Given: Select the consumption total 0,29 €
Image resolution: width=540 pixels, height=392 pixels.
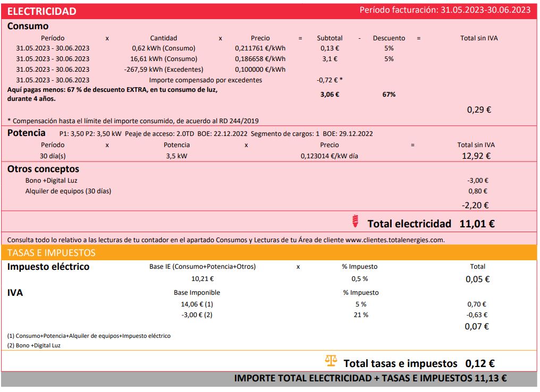Looking at the screenshot, I should (x=479, y=110).
